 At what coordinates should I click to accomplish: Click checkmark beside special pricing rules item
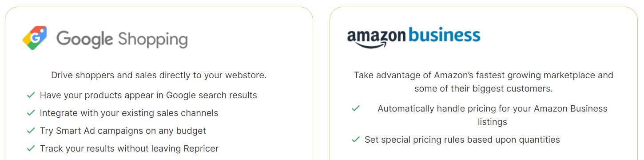click(x=355, y=140)
